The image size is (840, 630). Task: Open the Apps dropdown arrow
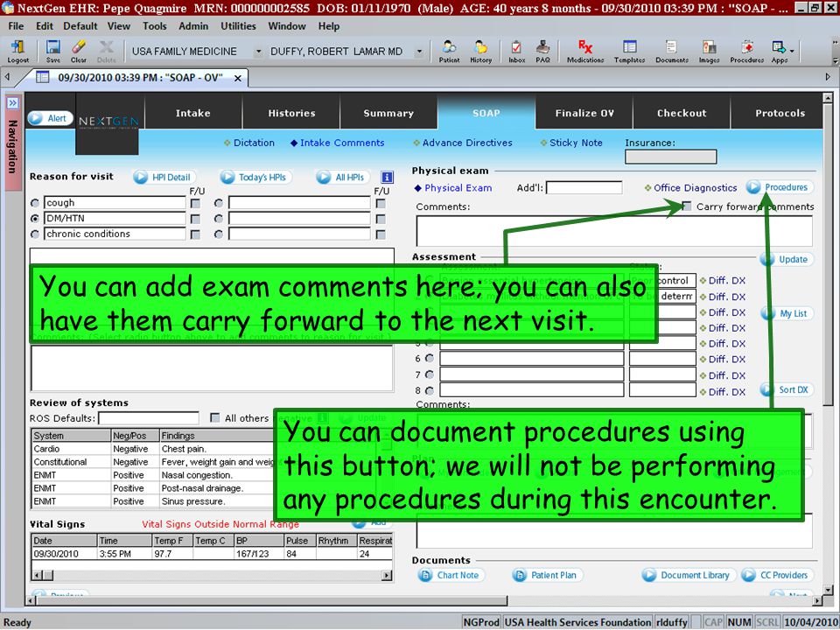pos(793,52)
